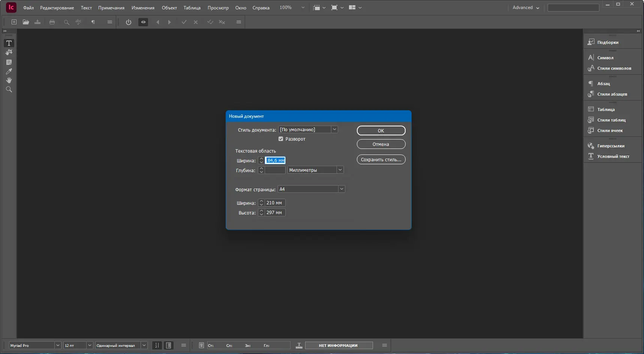This screenshot has width=644, height=354.
Task: Select the Hand tool
Action: 9,80
